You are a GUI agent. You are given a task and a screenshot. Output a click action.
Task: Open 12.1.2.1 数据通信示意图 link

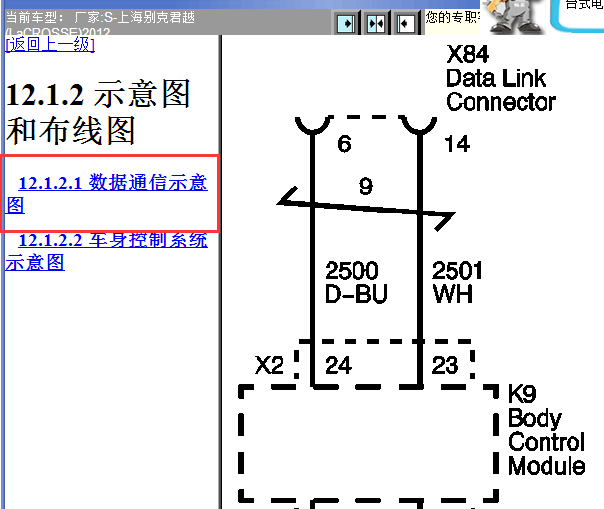(x=107, y=193)
